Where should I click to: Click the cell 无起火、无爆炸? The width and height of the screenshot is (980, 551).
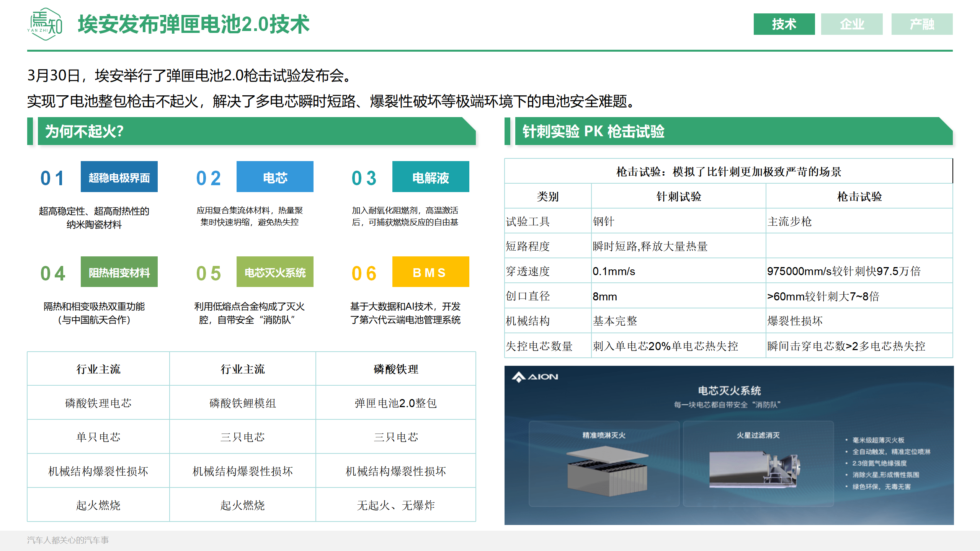pyautogui.click(x=396, y=505)
